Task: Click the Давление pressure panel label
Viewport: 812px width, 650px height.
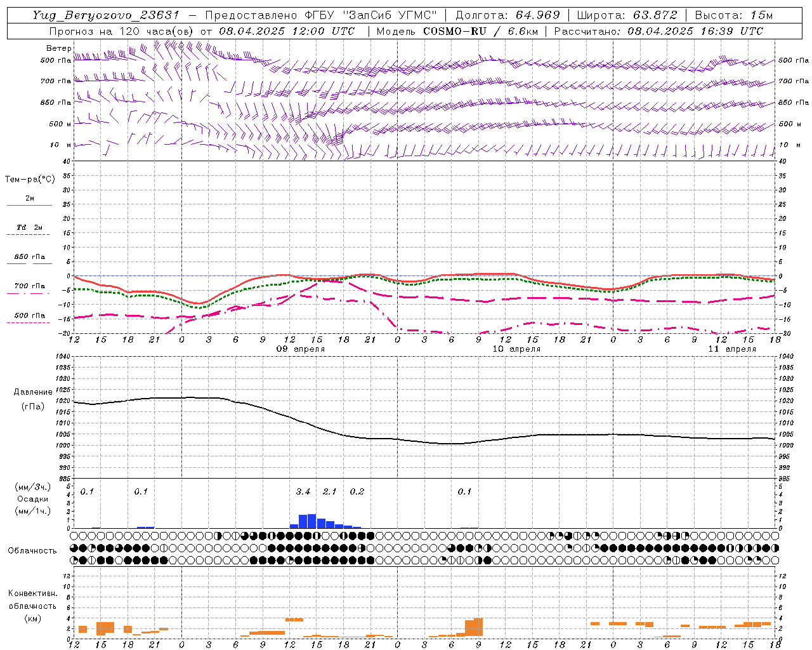Action: (33, 392)
